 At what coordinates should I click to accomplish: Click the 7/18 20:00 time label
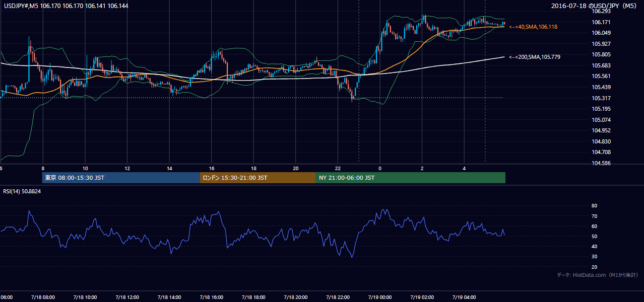[295, 297]
